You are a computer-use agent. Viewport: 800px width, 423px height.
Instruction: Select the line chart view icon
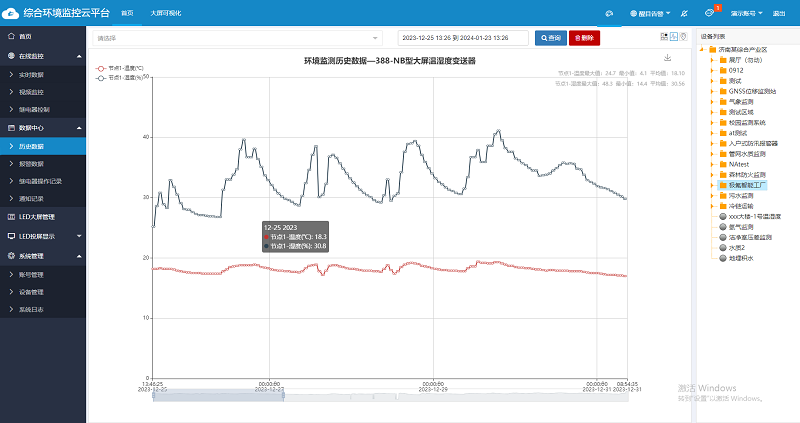click(x=673, y=37)
